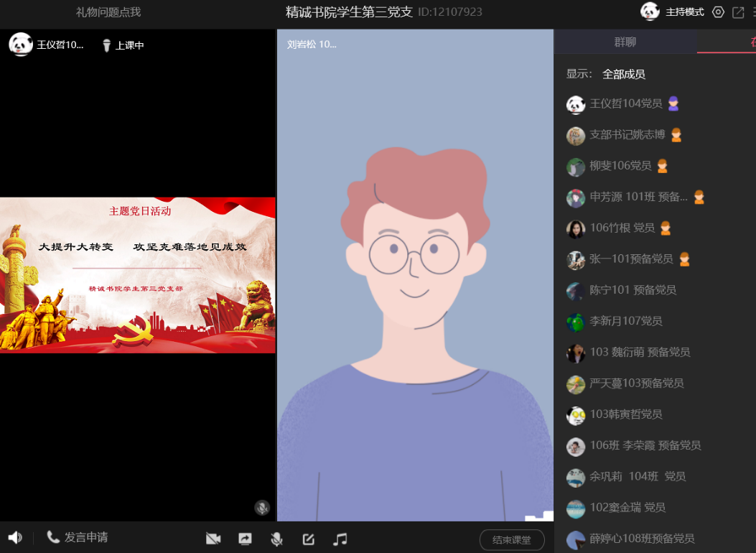Mute the speaker volume icon
The image size is (756, 553).
click(15, 537)
